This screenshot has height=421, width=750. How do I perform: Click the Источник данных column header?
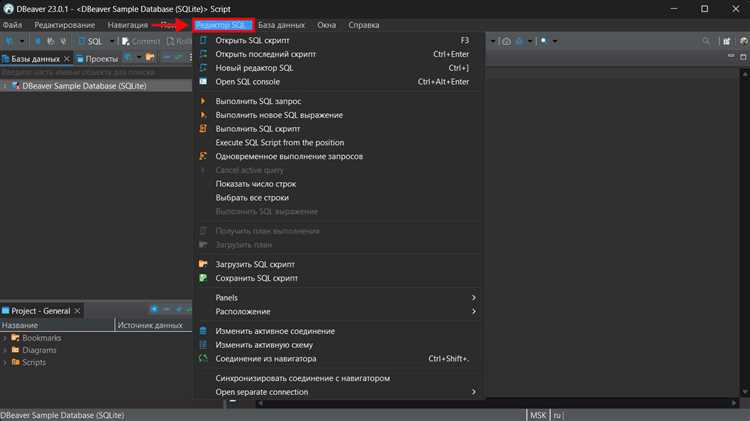click(x=153, y=325)
